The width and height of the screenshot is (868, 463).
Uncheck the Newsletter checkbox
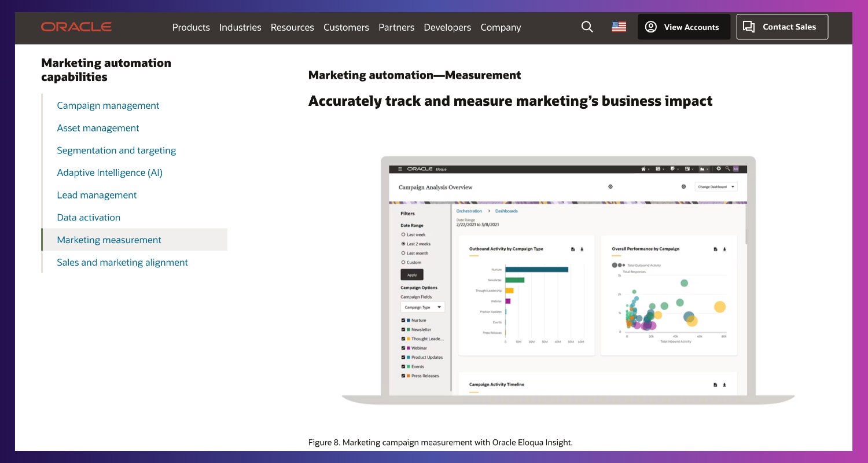coord(403,329)
